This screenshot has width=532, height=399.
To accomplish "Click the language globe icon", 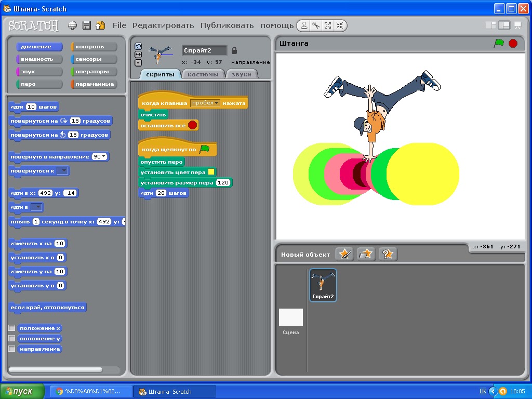I will click(72, 25).
